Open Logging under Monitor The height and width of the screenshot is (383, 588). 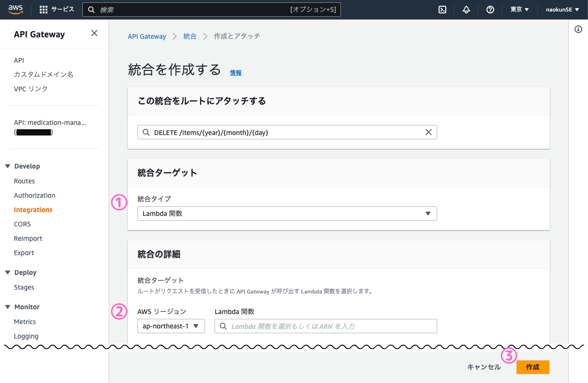click(x=26, y=336)
